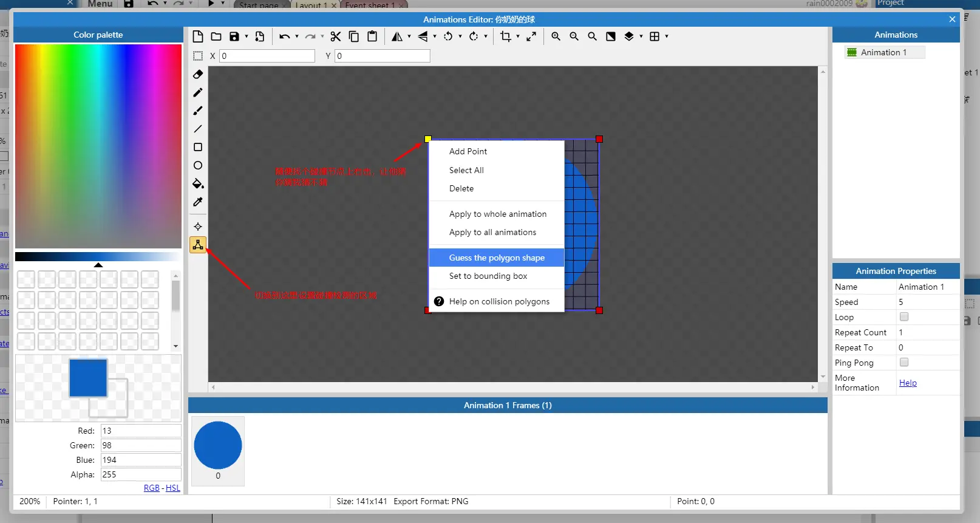The image size is (980, 523).
Task: Zoom in with the plus magnifier
Action: tap(556, 36)
